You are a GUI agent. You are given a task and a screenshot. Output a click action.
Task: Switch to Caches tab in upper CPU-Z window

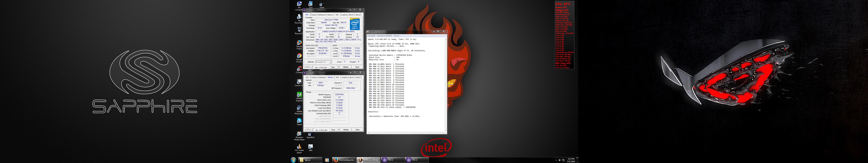[x=313, y=15]
